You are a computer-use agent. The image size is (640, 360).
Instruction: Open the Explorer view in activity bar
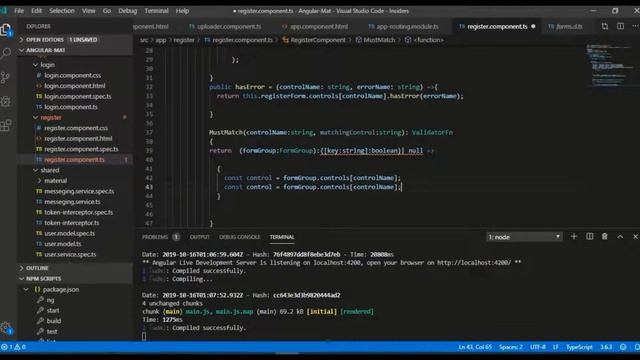click(x=6, y=29)
